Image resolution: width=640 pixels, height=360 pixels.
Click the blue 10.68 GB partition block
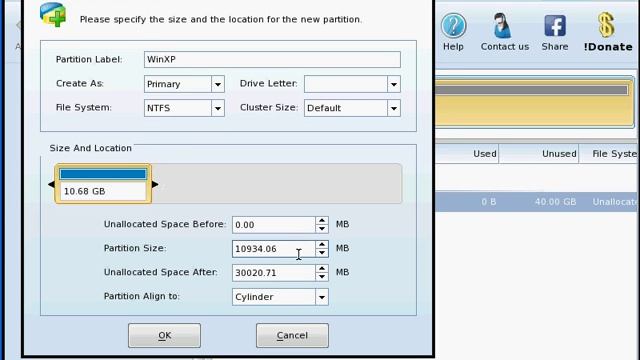point(103,184)
